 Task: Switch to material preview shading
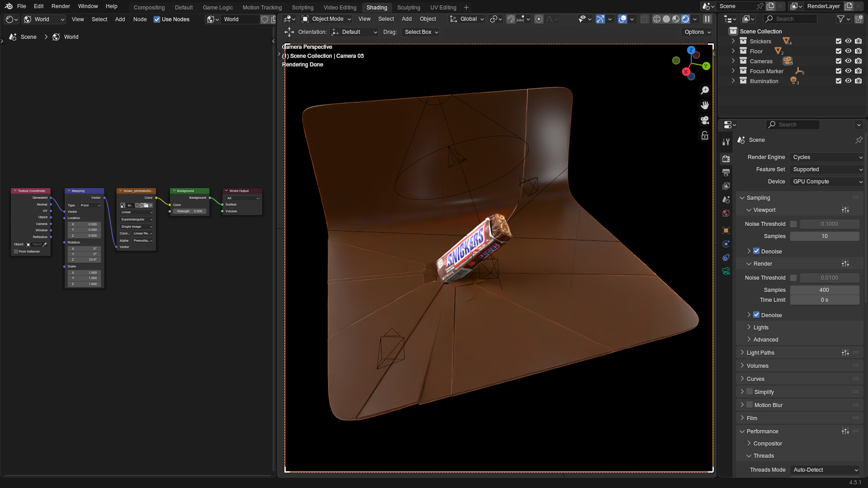676,19
